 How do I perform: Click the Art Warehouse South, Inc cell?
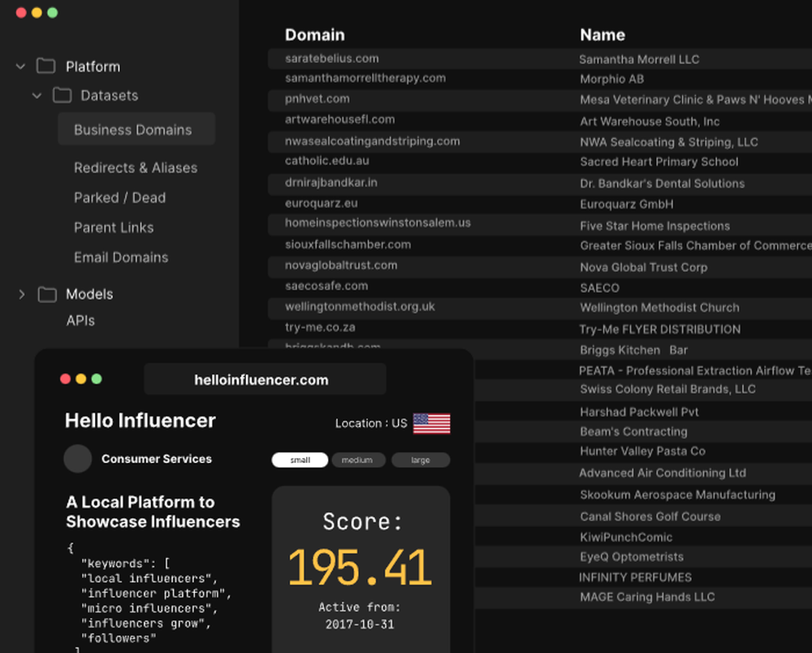coord(650,122)
